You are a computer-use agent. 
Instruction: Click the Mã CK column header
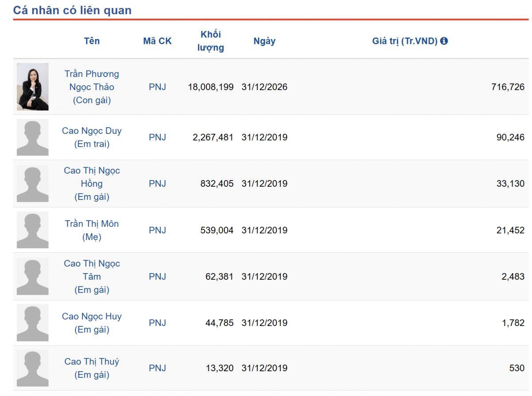click(157, 41)
